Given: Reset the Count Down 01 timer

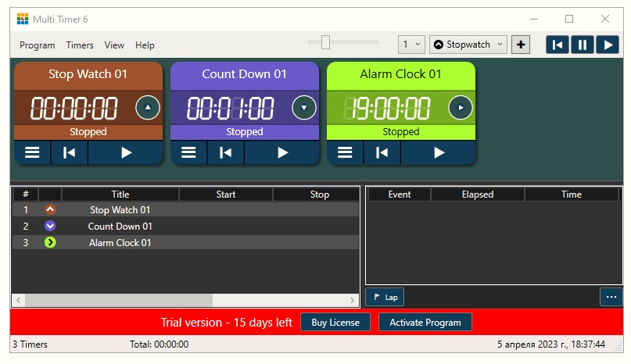Looking at the screenshot, I should (225, 153).
